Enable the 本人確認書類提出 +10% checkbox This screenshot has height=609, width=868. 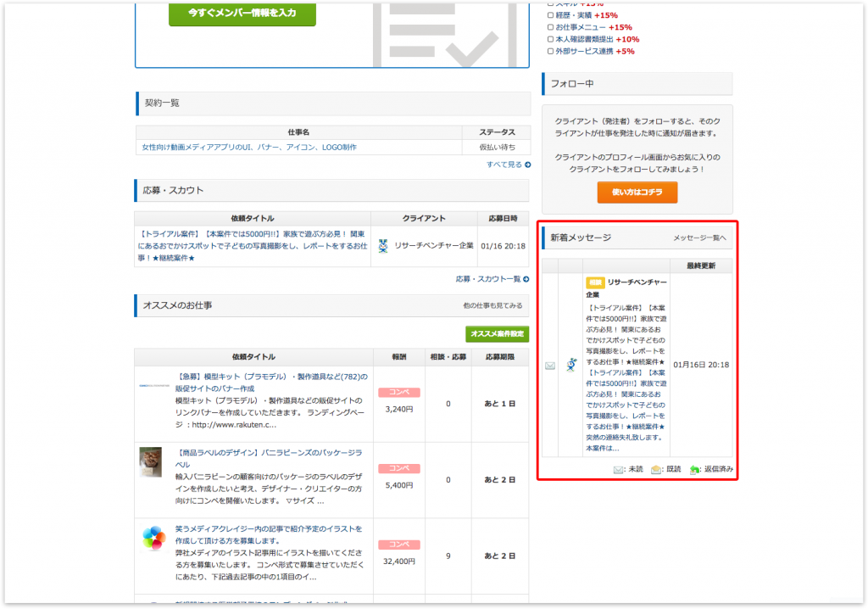pos(552,39)
